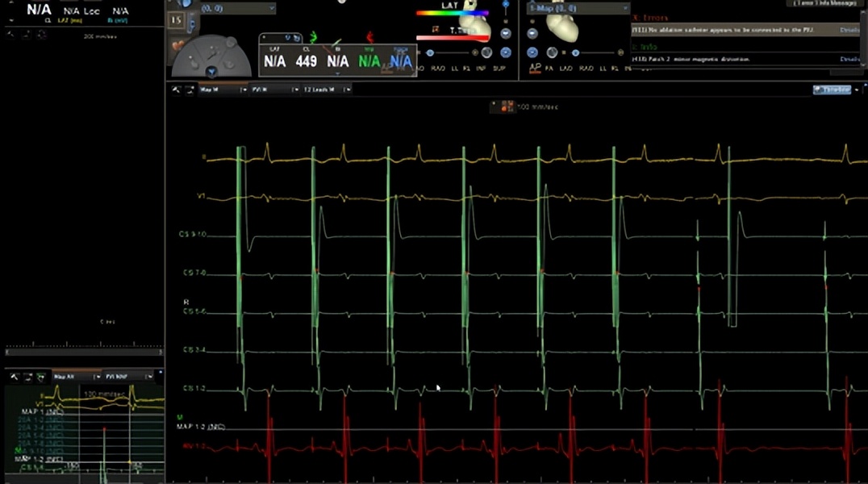Open Details for ablation catheter error
This screenshot has width=868, height=484.
(x=849, y=30)
